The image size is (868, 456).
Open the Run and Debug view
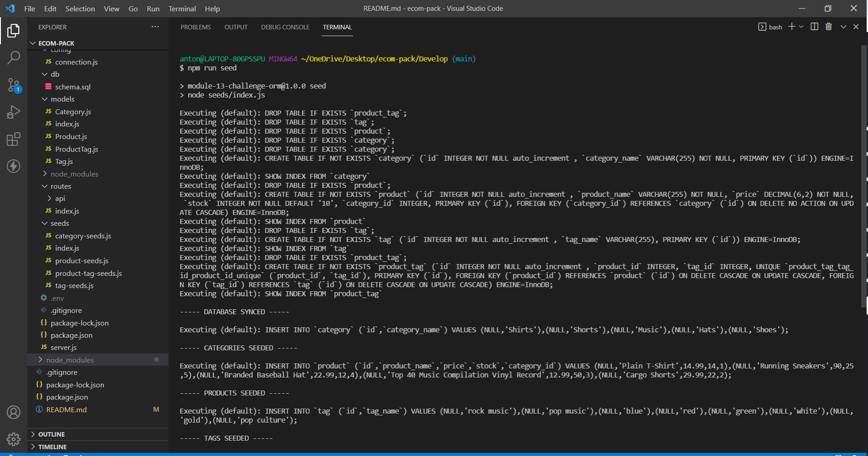(14, 112)
